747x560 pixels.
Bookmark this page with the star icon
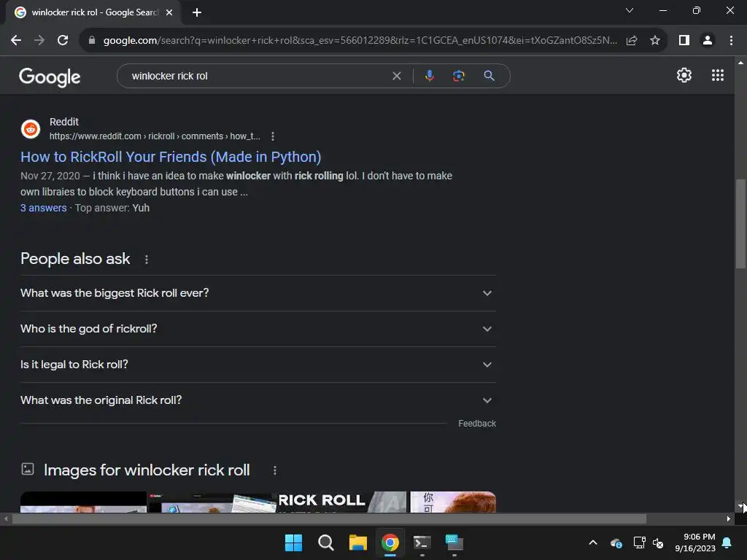pyautogui.click(x=655, y=41)
